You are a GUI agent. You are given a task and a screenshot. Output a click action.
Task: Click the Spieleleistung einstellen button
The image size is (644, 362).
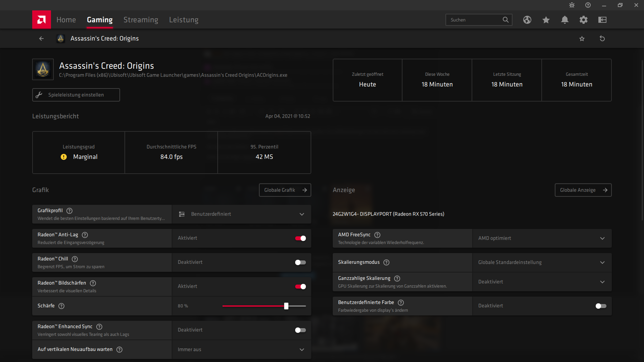(76, 95)
